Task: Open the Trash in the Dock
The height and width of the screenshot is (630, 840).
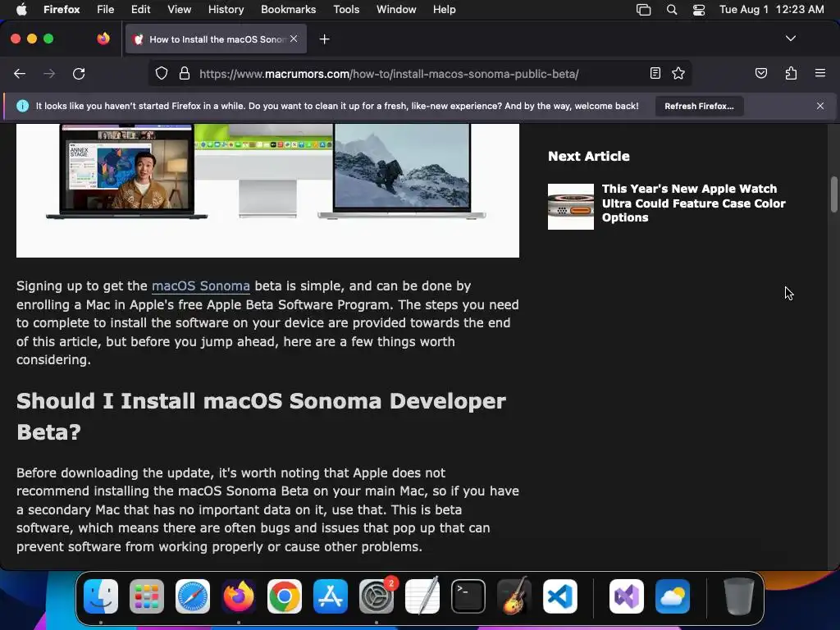Action: [739, 596]
